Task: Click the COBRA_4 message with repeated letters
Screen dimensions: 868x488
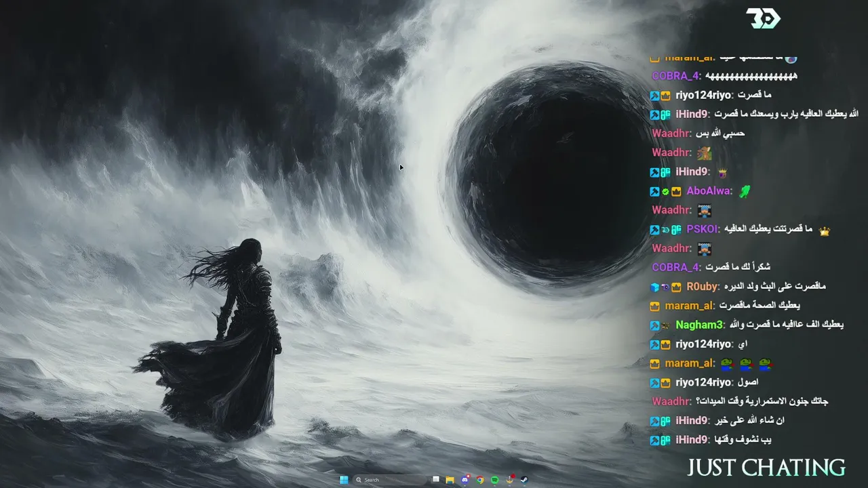Action: pyautogui.click(x=751, y=76)
